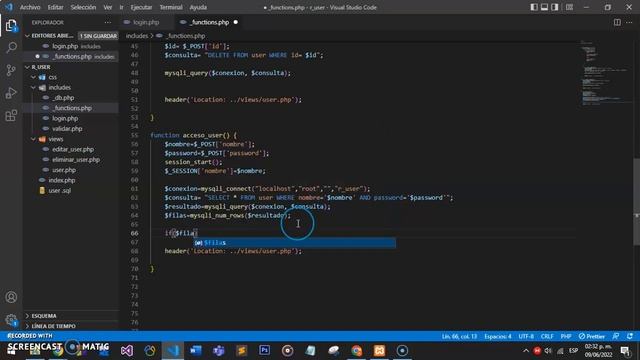Screen dimensions: 640x360
Task: Open the Windows action center icon
Action: pyautogui.click(x=625, y=351)
